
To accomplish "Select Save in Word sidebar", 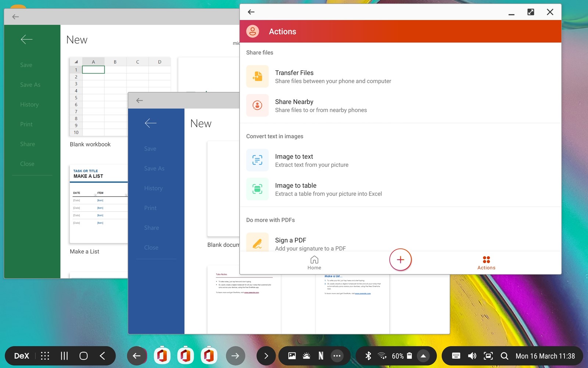I will click(x=150, y=149).
